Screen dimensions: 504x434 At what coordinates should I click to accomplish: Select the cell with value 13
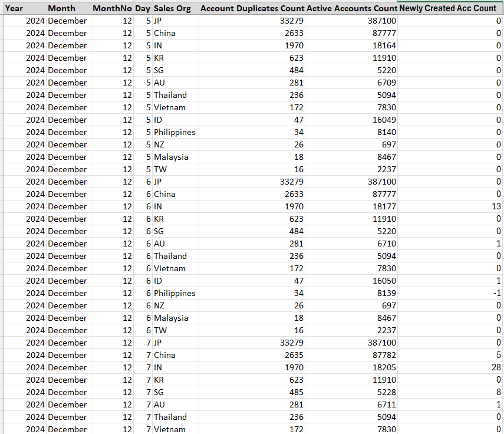(x=450, y=206)
